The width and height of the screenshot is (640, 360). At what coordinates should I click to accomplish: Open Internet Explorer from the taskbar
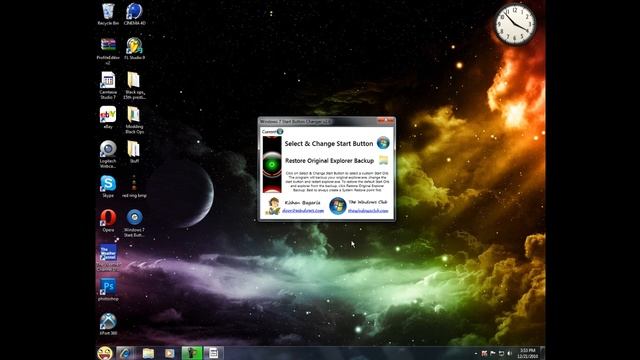pos(125,353)
